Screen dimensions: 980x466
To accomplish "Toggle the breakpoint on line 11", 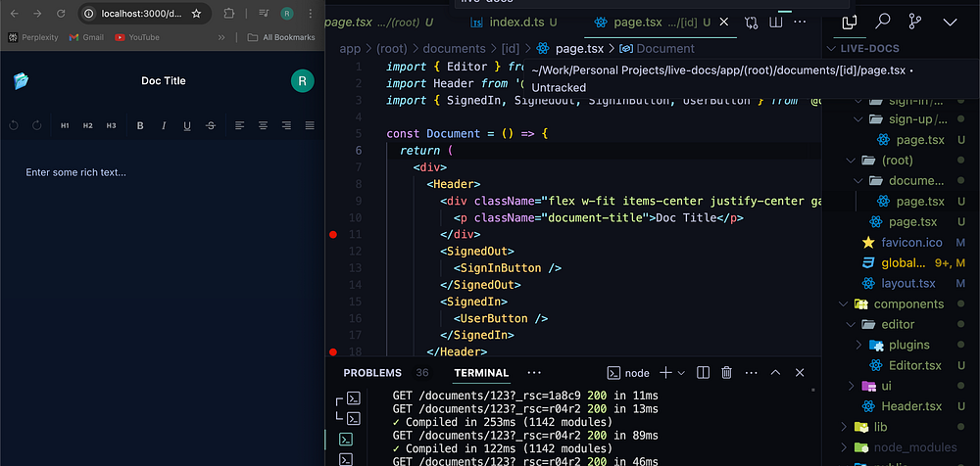I will 333,235.
